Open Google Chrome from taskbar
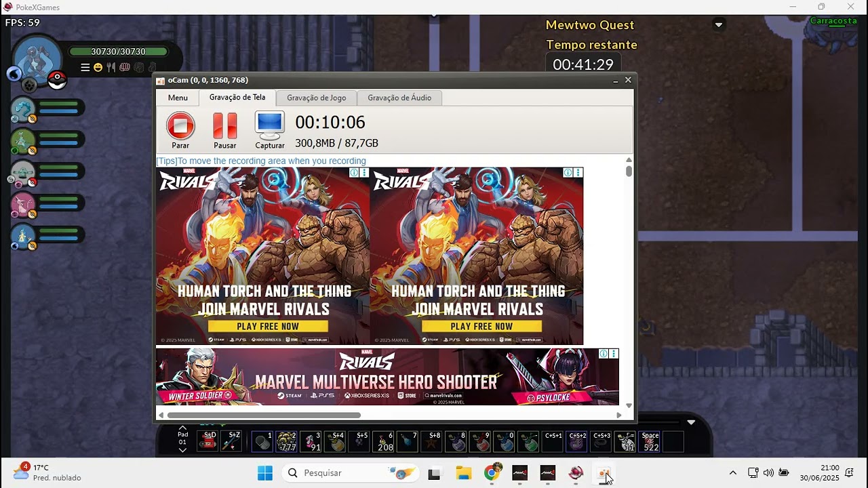The height and width of the screenshot is (488, 868). pyautogui.click(x=492, y=473)
